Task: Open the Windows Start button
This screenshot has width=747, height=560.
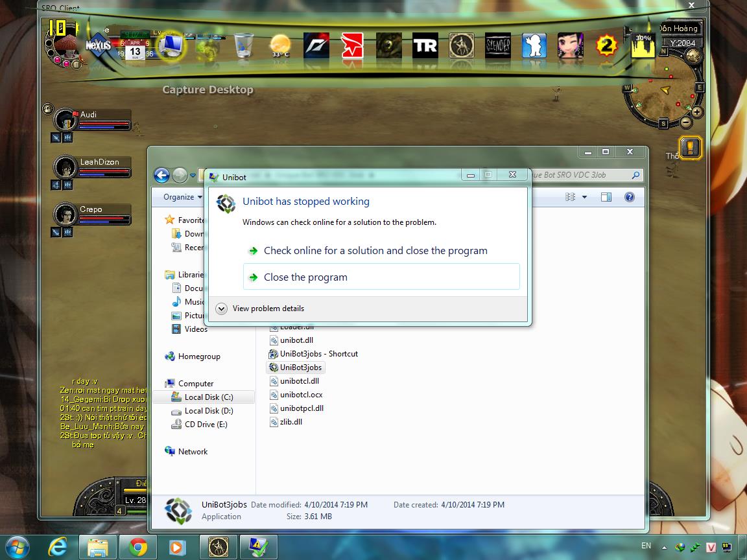Action: click(17, 547)
